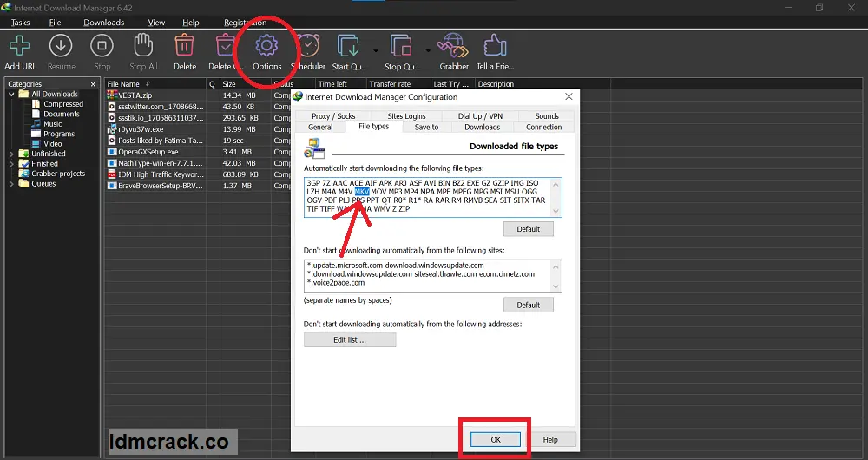Screen dimensions: 868x460
Task: Click the Stop download icon
Action: 102,46
